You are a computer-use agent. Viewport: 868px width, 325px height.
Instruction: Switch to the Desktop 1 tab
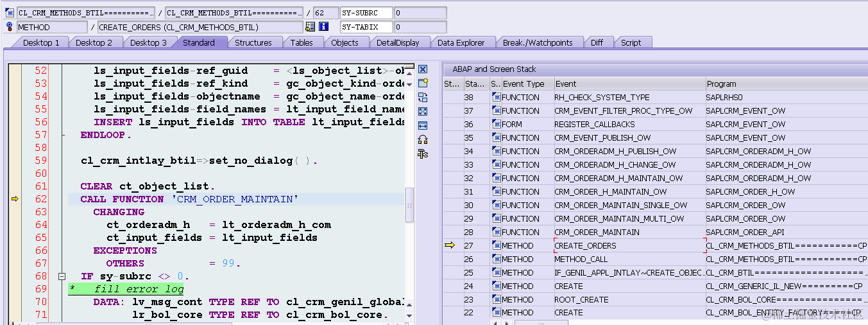pos(41,42)
